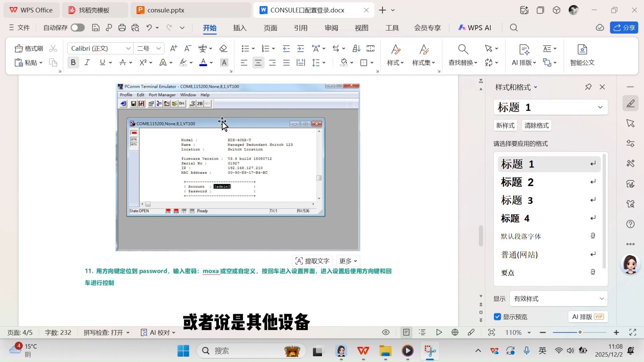This screenshot has height=362, width=644.
Task: Click the pencil style icon in right sidebar
Action: (x=631, y=103)
